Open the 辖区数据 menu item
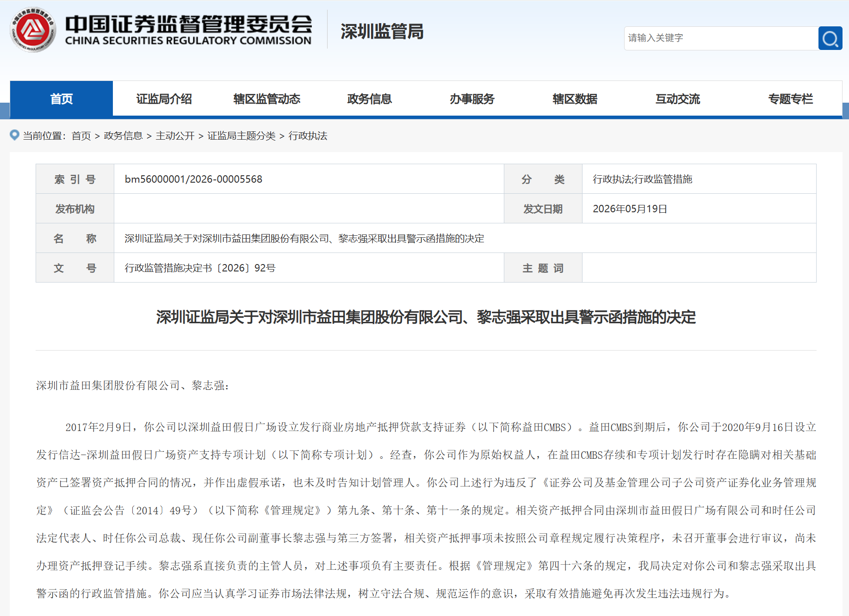 tap(575, 99)
